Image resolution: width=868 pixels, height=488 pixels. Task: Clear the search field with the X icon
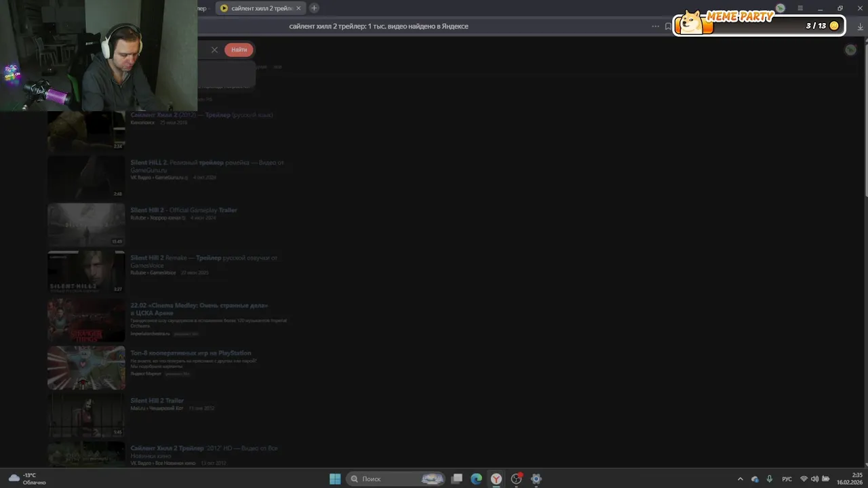214,49
